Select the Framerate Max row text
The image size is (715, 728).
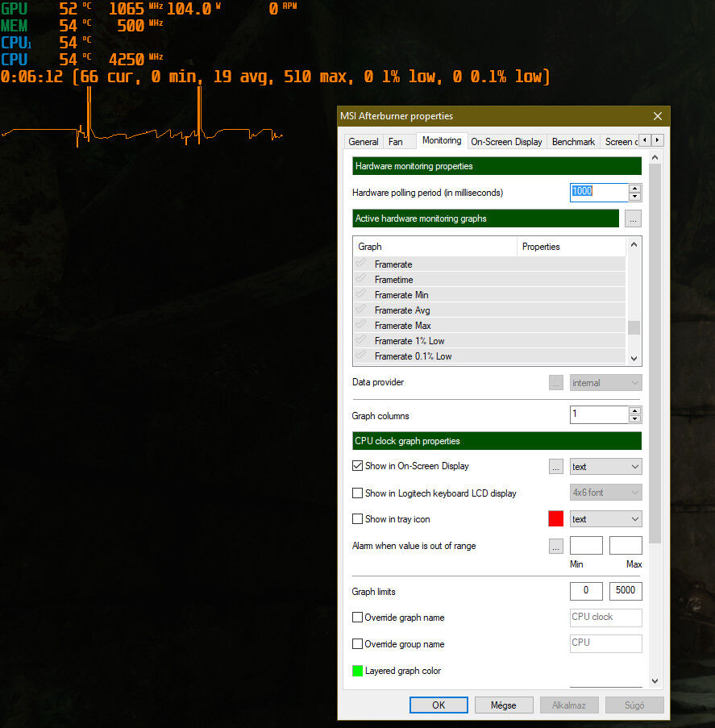tap(402, 326)
